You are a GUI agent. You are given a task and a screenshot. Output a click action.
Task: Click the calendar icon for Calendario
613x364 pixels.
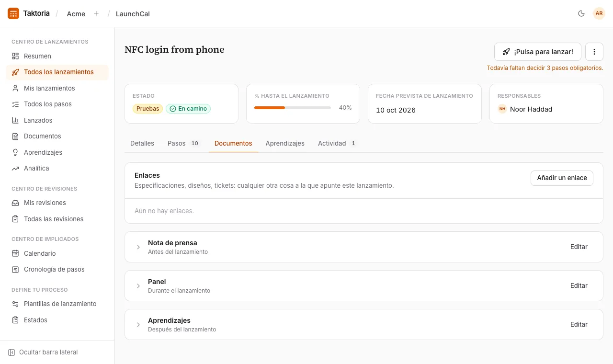click(x=15, y=253)
